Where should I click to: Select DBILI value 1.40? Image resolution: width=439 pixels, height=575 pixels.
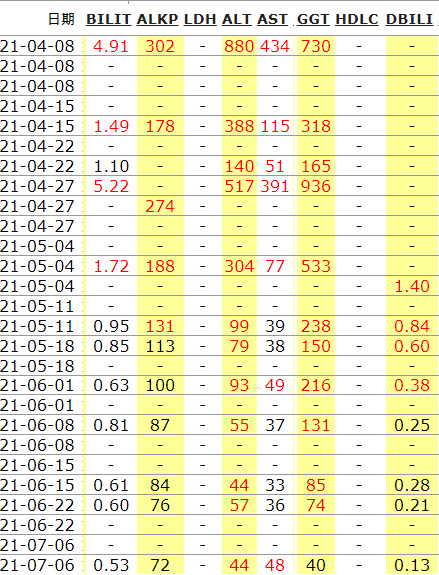[412, 286]
